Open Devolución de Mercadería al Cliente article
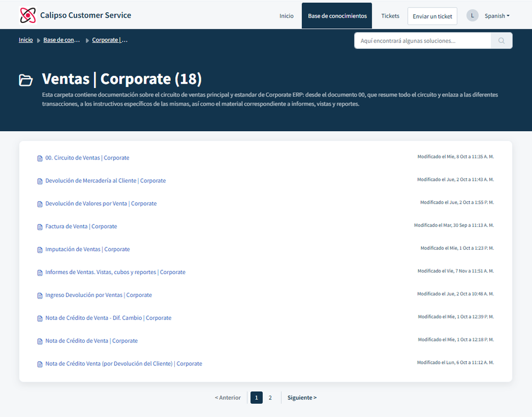The width and height of the screenshot is (532, 417). coord(106,181)
